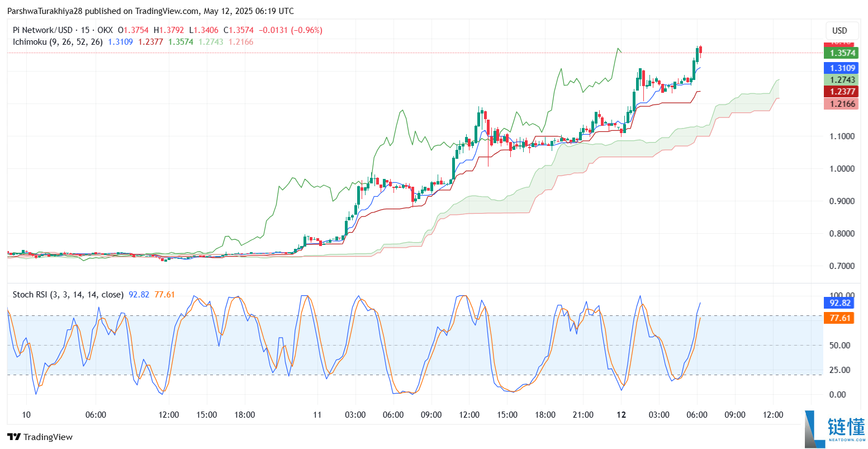Click the bold 11 date marker on time axis
Image resolution: width=868 pixels, height=449 pixels.
click(x=317, y=415)
